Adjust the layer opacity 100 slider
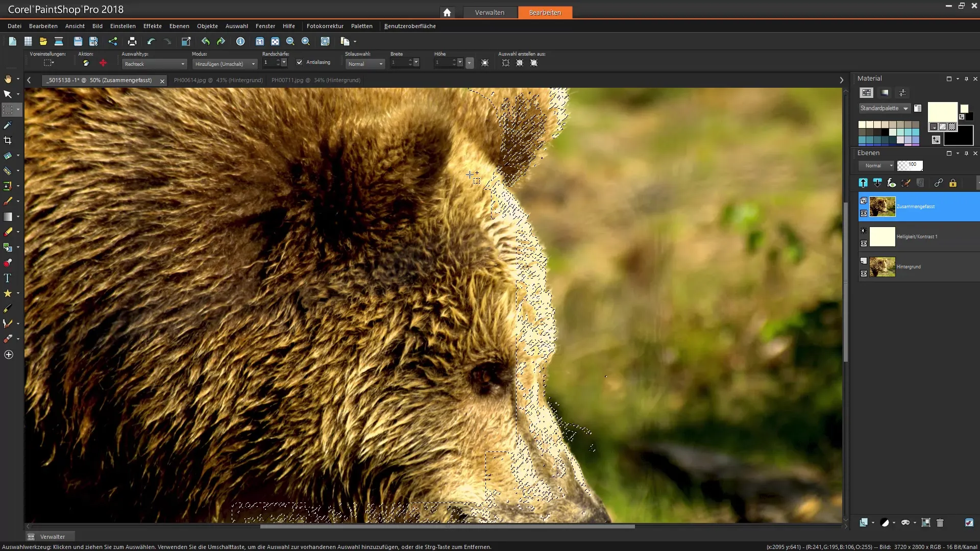 coord(910,165)
